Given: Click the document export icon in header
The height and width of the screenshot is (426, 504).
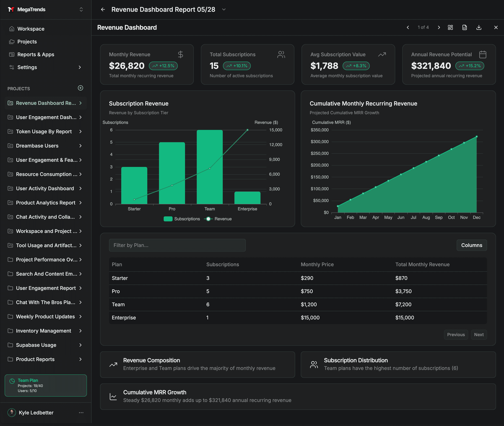Looking at the screenshot, I should click(x=464, y=28).
